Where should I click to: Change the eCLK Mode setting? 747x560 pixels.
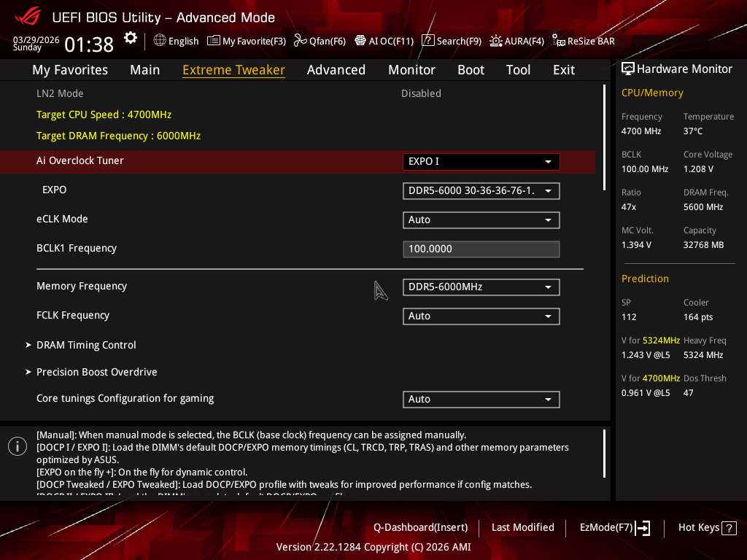click(481, 219)
